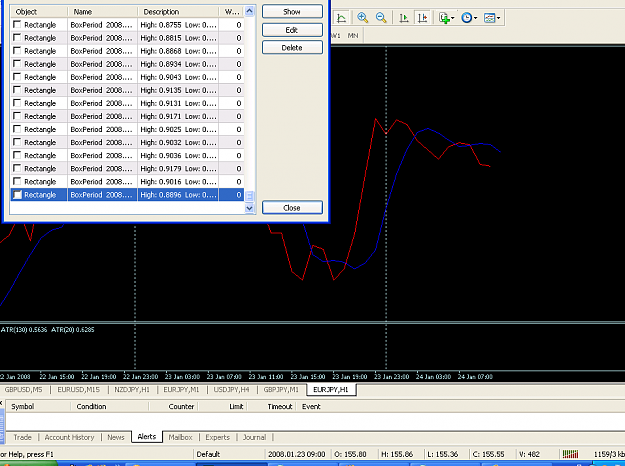This screenshot has height=466, width=625.
Task: Open the dropdown arrow beside the clock icon
Action: [476, 18]
